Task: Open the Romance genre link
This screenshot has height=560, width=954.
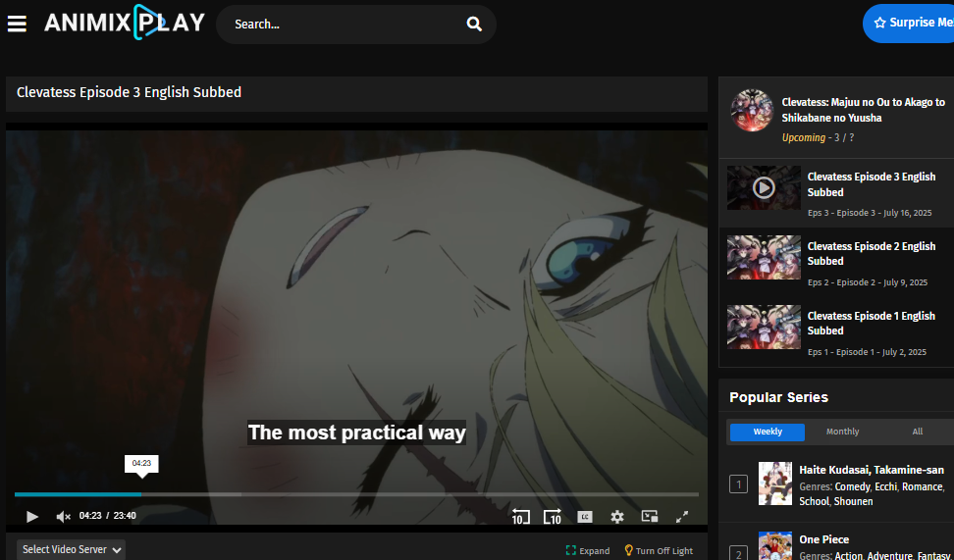Action: 922,487
